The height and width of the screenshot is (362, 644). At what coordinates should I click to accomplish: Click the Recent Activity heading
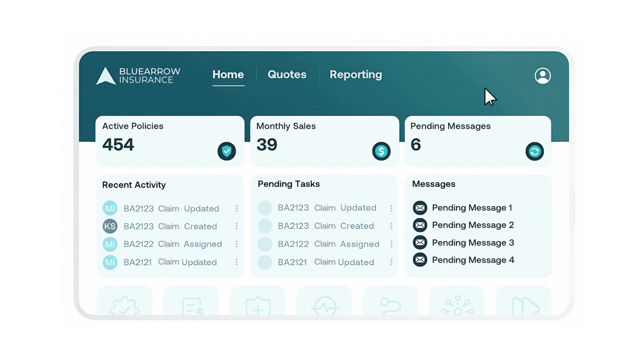tap(134, 185)
